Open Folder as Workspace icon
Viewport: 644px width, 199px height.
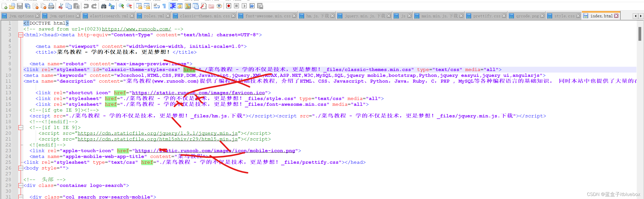(211, 6)
